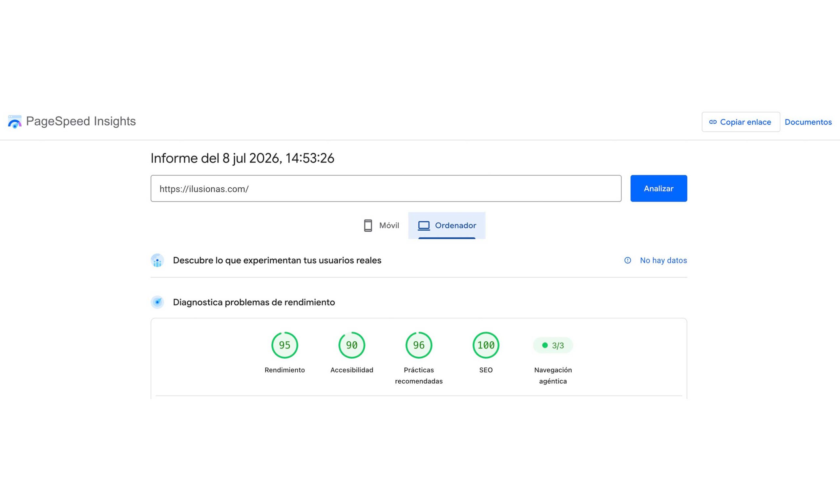Open the PageSpeed Insights title link
This screenshot has height=504, width=840.
(x=81, y=121)
